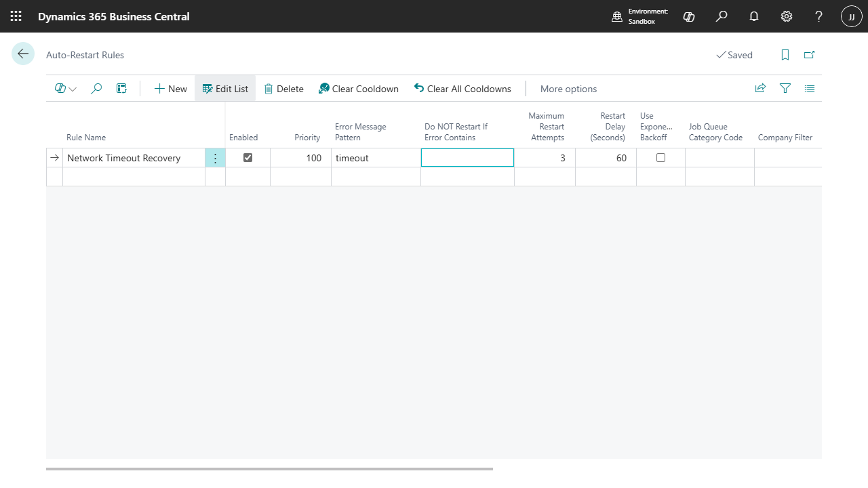Toggle Edit List mode

[x=225, y=89]
